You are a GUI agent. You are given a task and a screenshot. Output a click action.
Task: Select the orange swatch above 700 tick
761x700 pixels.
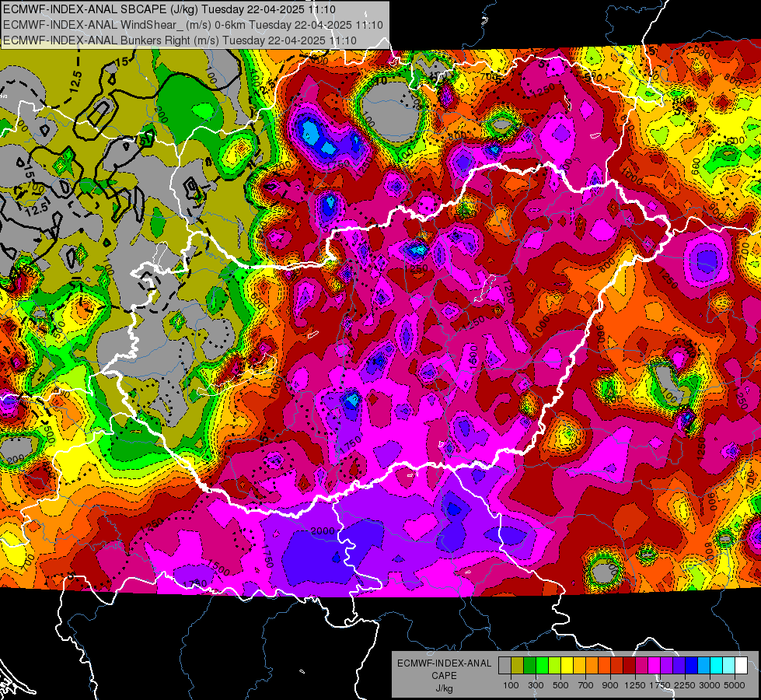592,666
